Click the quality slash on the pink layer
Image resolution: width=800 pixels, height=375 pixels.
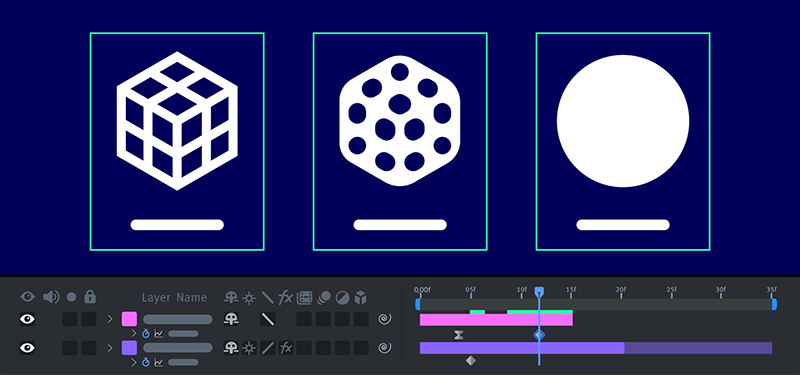267,319
